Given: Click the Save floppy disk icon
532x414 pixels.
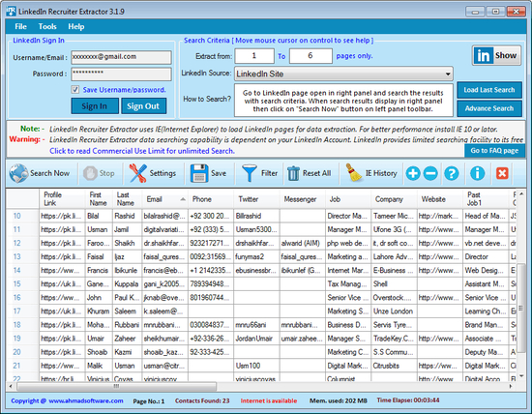Looking at the screenshot, I should [x=199, y=173].
